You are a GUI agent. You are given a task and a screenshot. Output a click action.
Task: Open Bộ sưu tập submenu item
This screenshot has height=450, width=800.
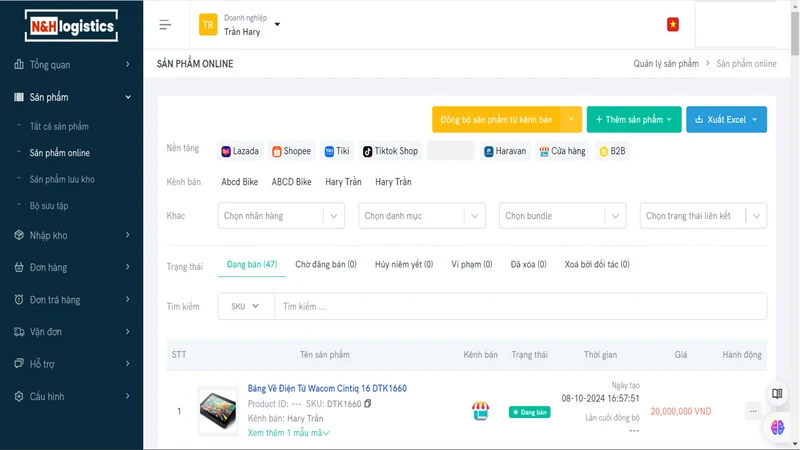point(48,206)
